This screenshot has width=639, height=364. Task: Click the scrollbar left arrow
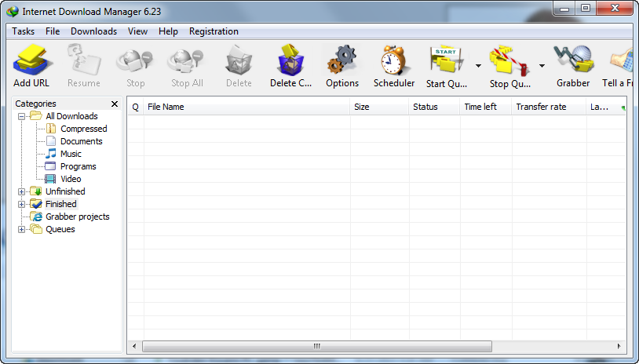[x=134, y=346]
